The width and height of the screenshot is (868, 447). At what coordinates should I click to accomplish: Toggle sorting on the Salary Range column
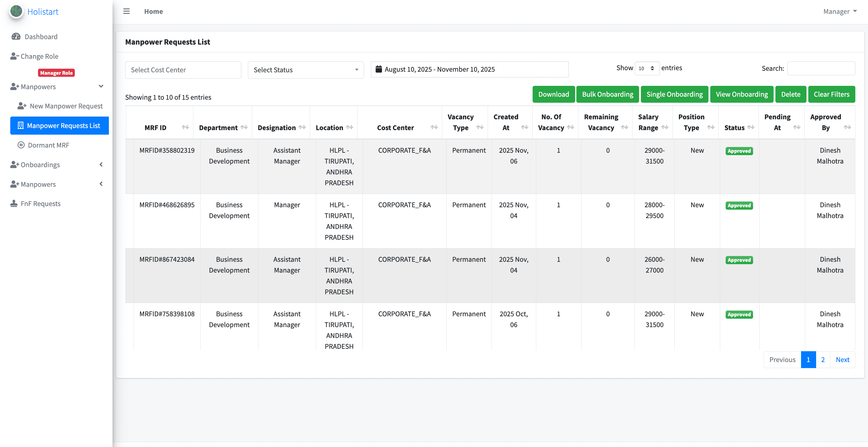pos(664,128)
